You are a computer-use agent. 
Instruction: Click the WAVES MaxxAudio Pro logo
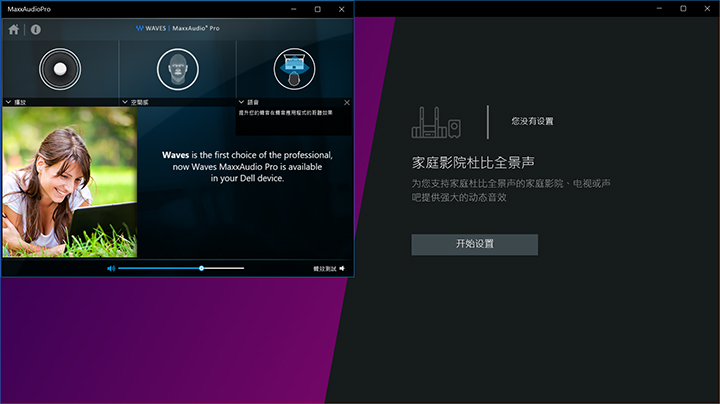pos(177,28)
